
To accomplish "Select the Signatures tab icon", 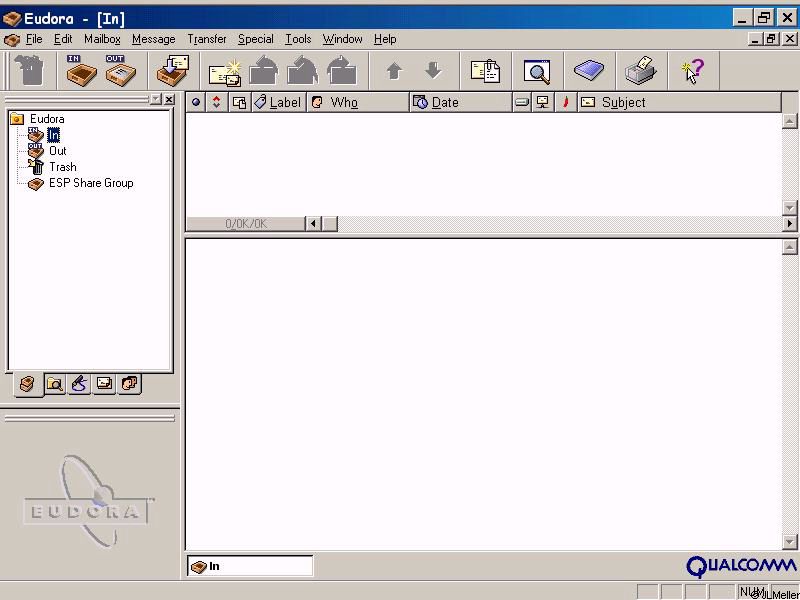I will 79,384.
